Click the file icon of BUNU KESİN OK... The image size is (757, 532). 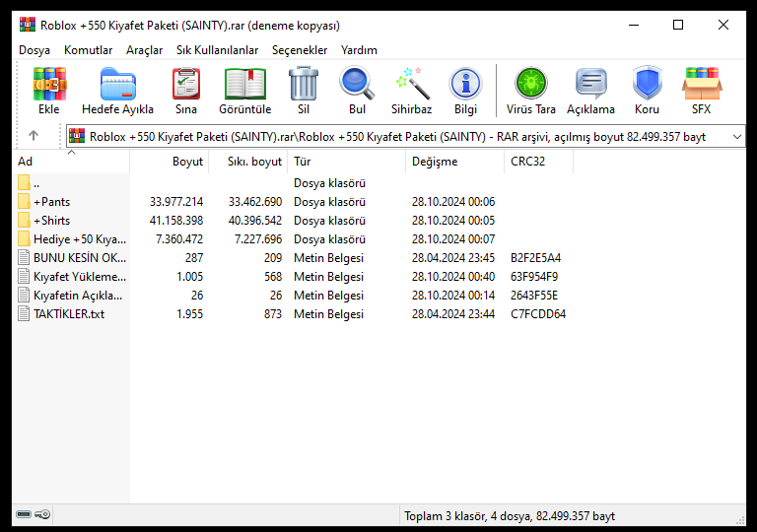point(24,258)
